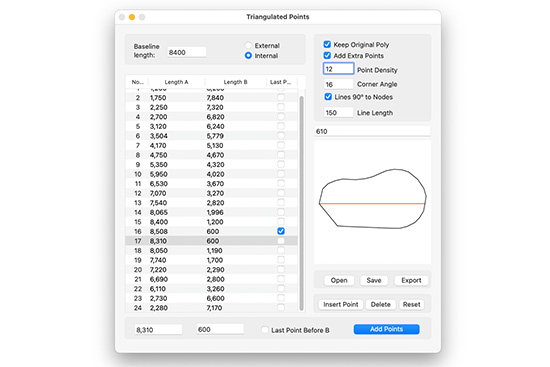Click the Line Length field

point(338,113)
